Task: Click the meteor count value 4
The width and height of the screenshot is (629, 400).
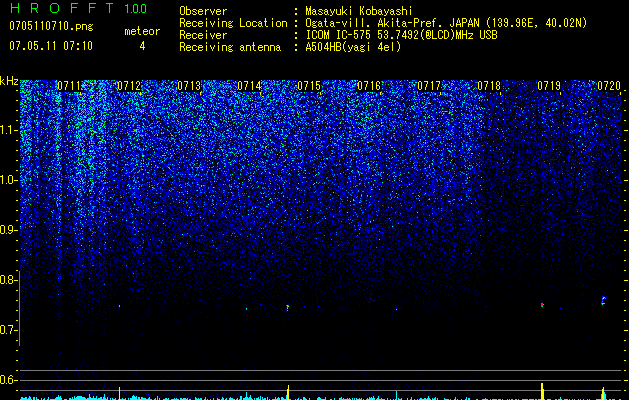Action: (142, 46)
